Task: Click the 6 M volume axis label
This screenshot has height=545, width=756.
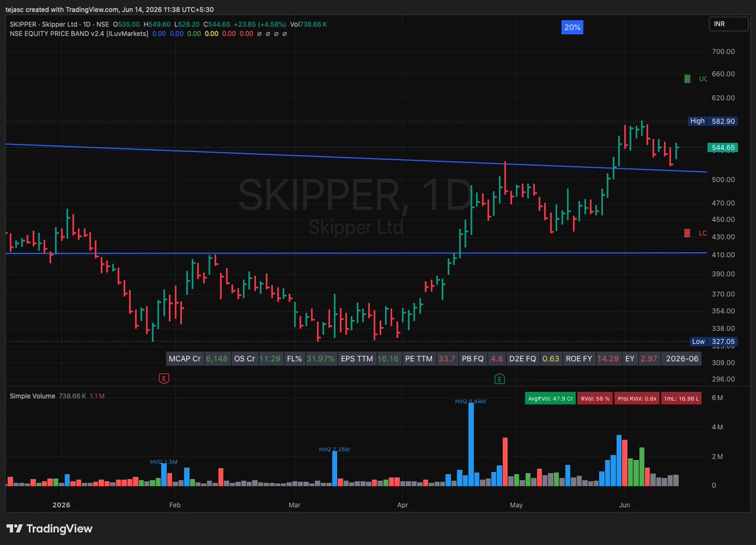Action: [x=717, y=398]
